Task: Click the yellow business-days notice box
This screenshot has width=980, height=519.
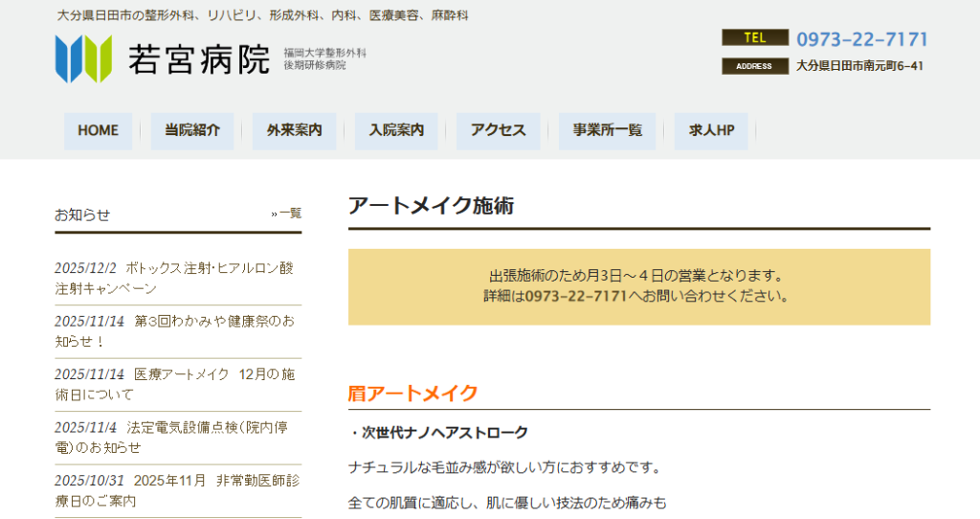Action: coord(638,286)
